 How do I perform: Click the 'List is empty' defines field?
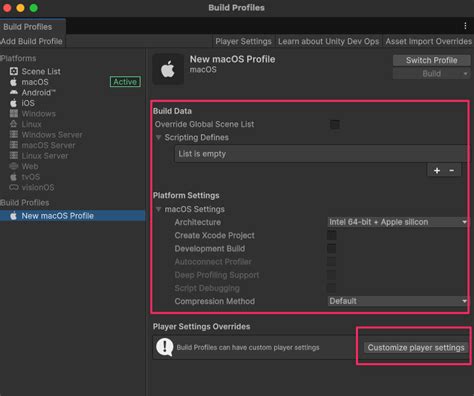[x=321, y=154]
